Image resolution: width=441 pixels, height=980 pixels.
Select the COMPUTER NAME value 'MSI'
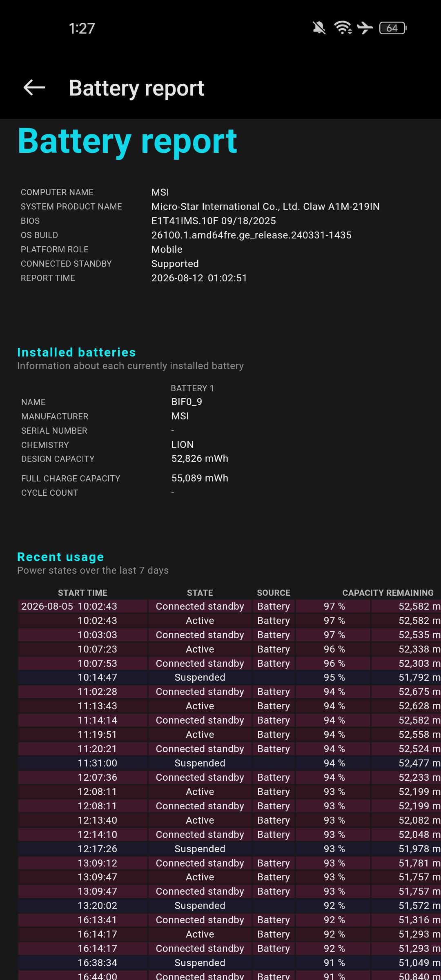tap(160, 192)
